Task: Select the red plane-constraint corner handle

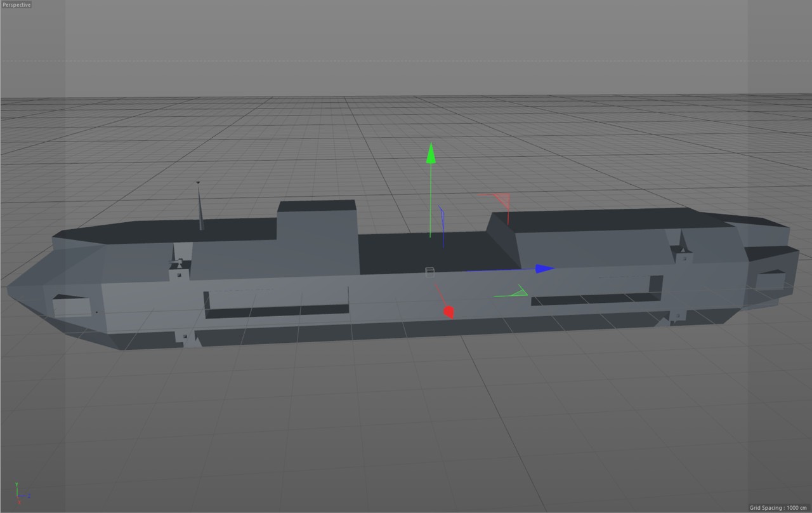Action: (x=502, y=200)
